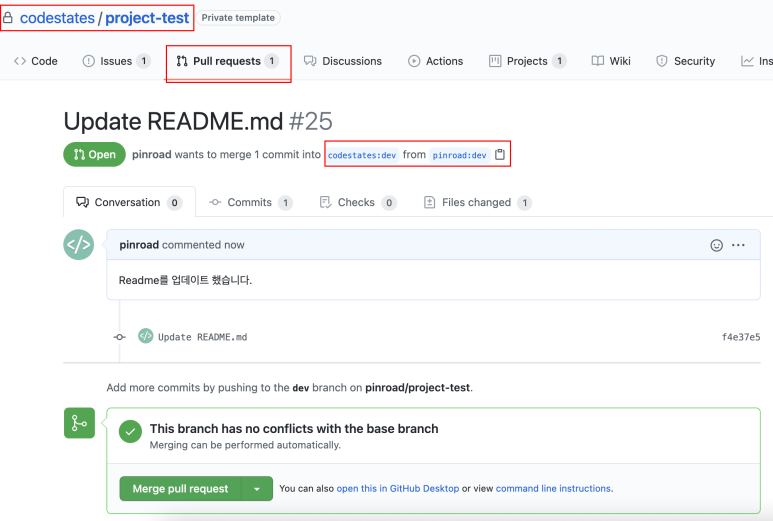Click the lock icon next to codestates
The image size is (773, 521).
point(7,18)
